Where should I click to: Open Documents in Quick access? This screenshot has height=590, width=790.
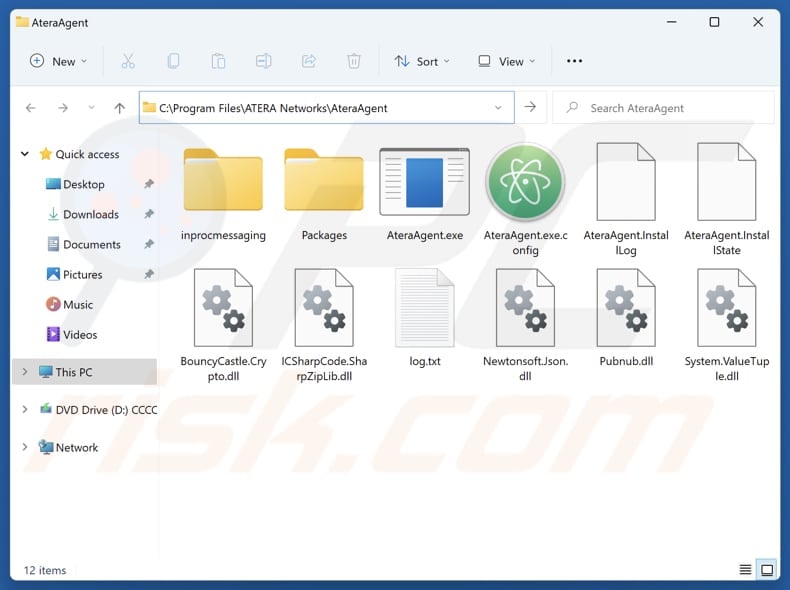coord(84,244)
